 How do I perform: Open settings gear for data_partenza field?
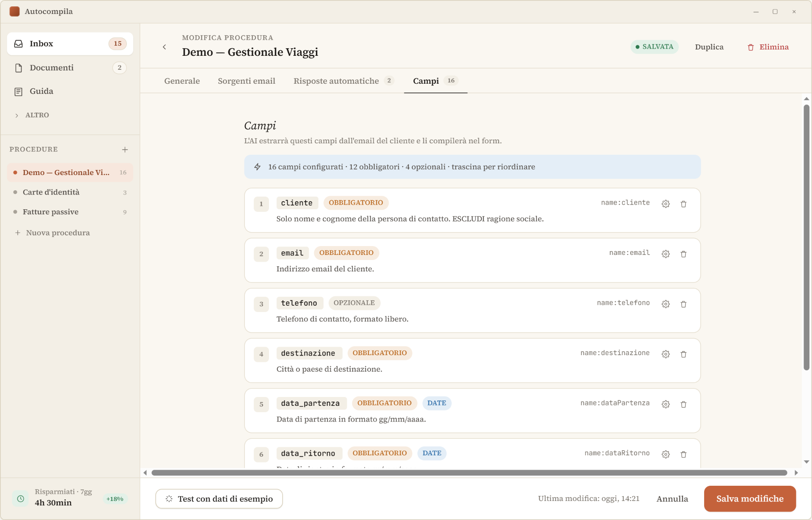[666, 404]
